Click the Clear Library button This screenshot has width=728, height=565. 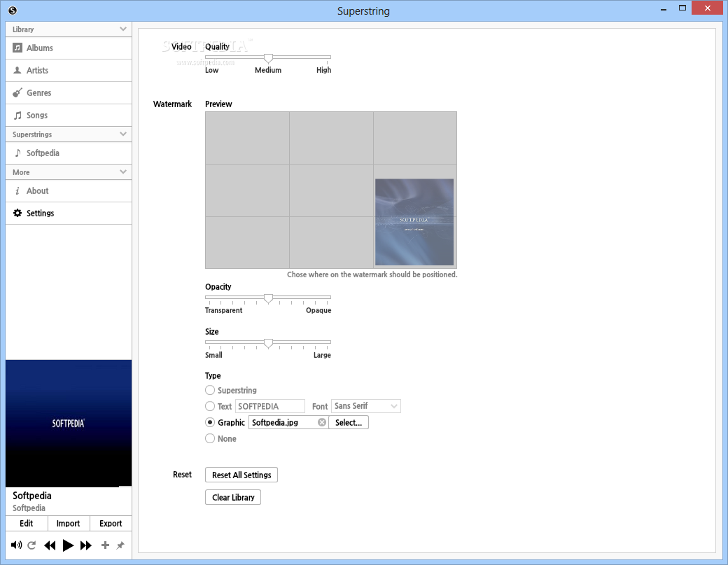[233, 497]
